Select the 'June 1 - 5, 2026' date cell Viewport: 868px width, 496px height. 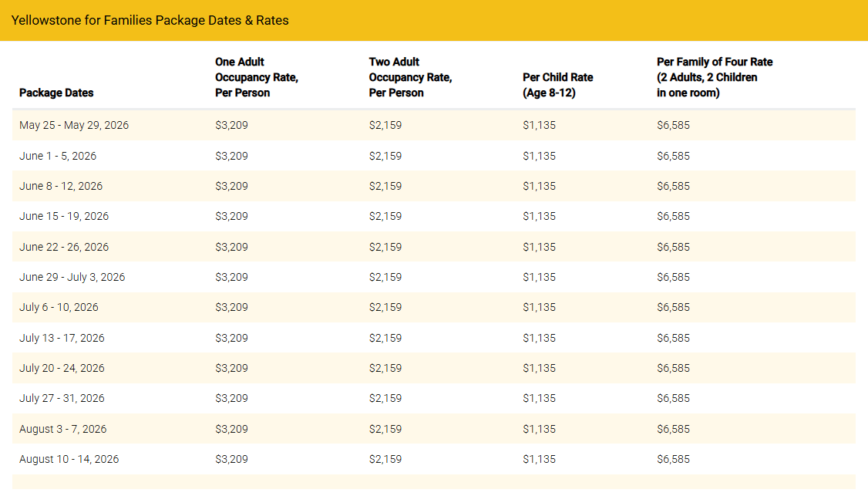click(x=58, y=157)
